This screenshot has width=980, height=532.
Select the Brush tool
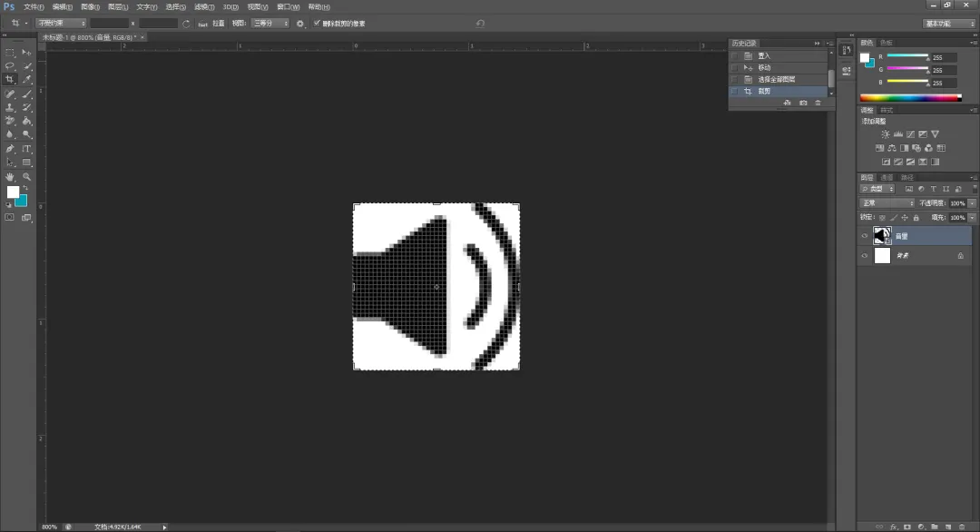27,94
